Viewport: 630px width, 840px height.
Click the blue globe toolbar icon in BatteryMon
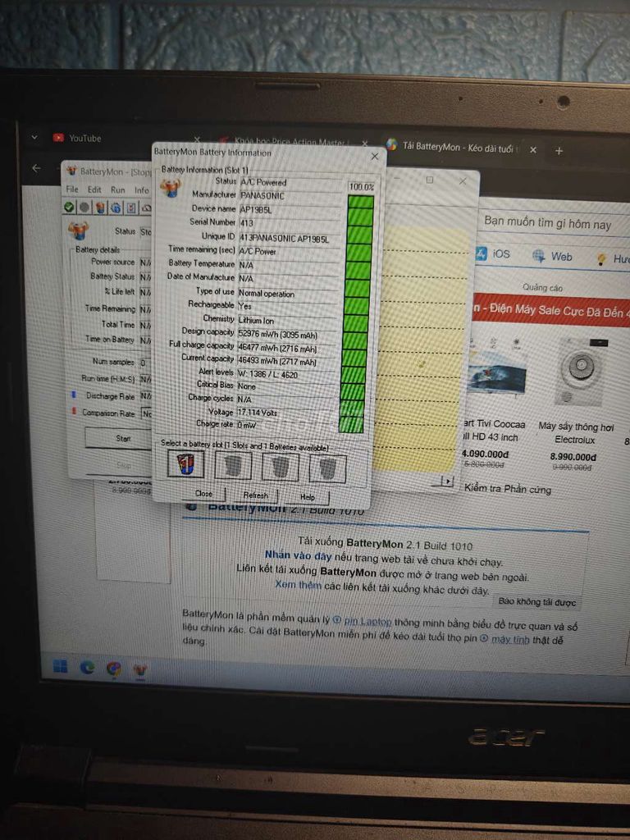[x=116, y=208]
